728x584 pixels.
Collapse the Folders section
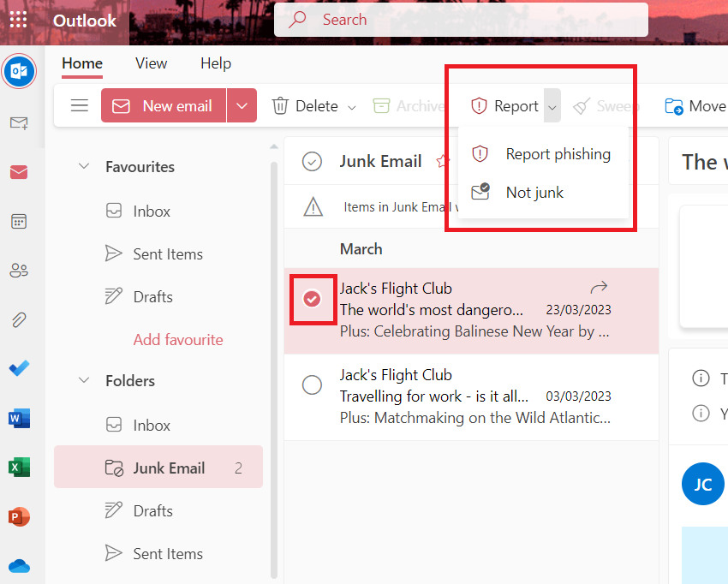pyautogui.click(x=84, y=380)
